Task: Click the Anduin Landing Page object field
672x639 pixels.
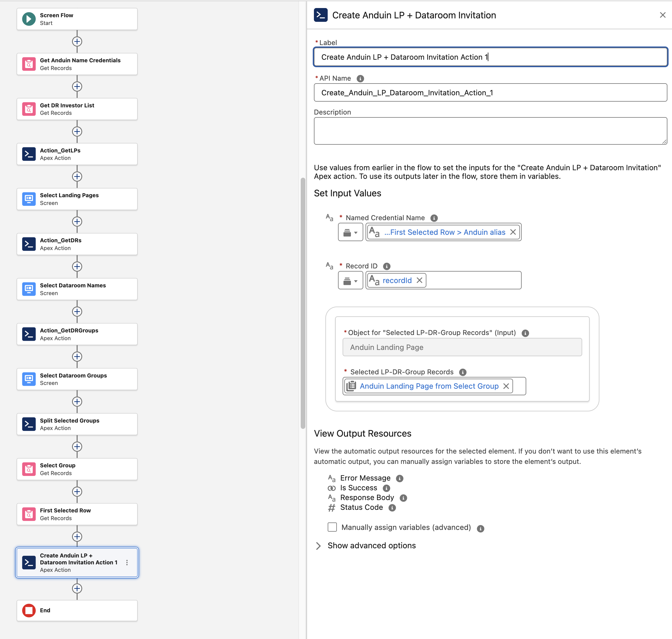Action: point(462,347)
